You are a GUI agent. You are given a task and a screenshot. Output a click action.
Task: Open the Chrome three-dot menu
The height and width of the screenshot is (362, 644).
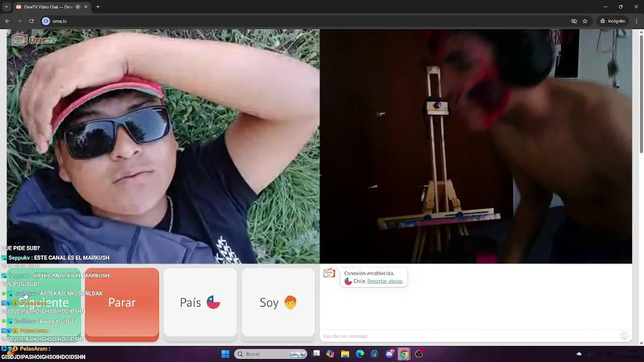[x=637, y=21]
